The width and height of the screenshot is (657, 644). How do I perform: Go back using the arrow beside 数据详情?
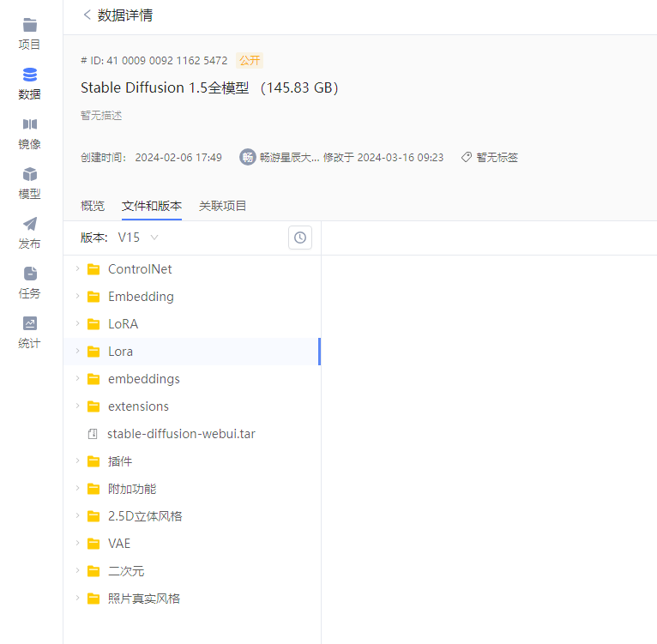[87, 15]
